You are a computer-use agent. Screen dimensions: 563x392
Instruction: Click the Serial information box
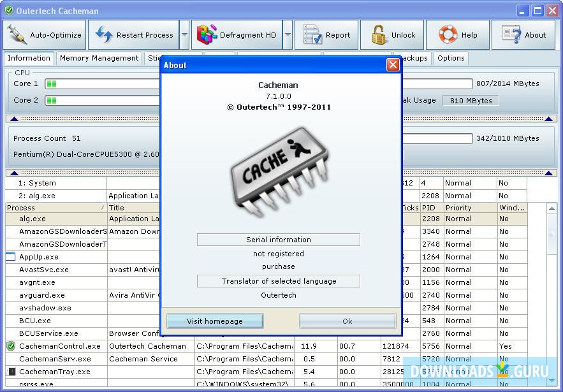278,240
